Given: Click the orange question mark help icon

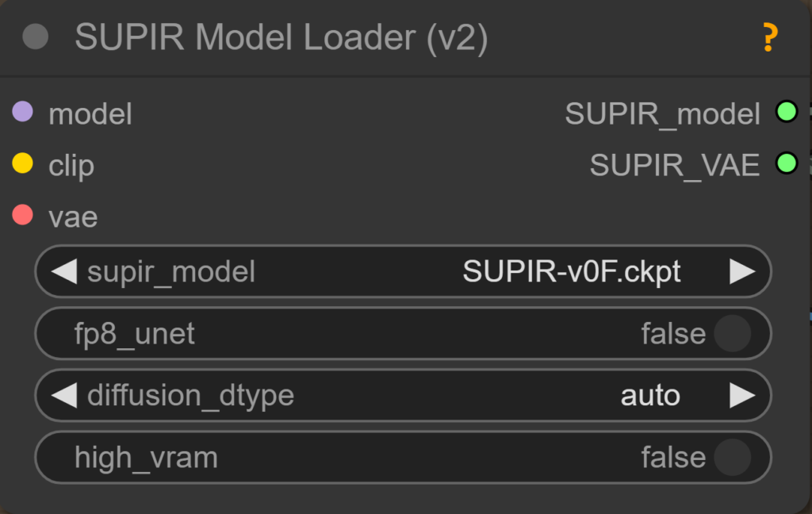Looking at the screenshot, I should pyautogui.click(x=769, y=37).
